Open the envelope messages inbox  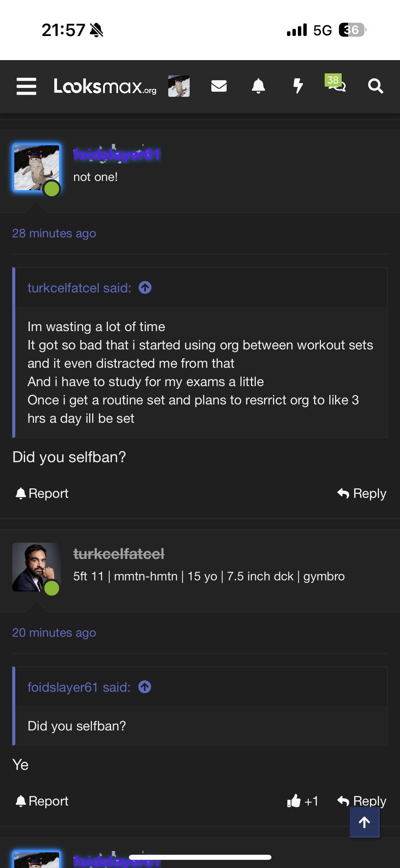click(x=219, y=86)
